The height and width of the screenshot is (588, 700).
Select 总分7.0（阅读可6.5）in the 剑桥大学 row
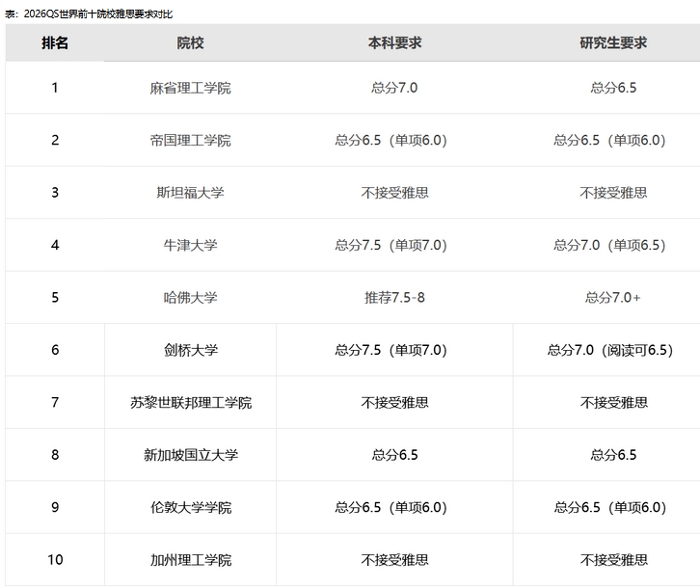pos(610,350)
